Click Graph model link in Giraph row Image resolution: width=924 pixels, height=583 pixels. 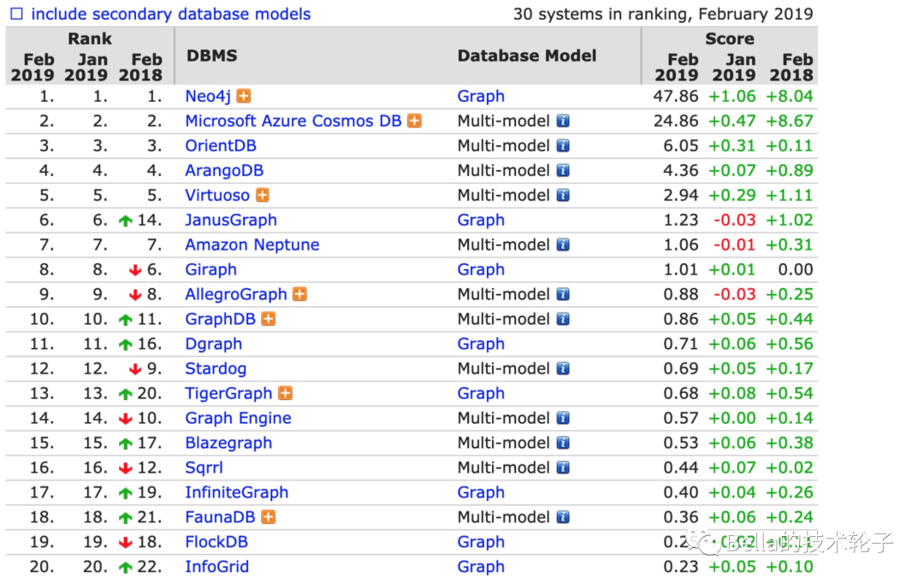481,269
